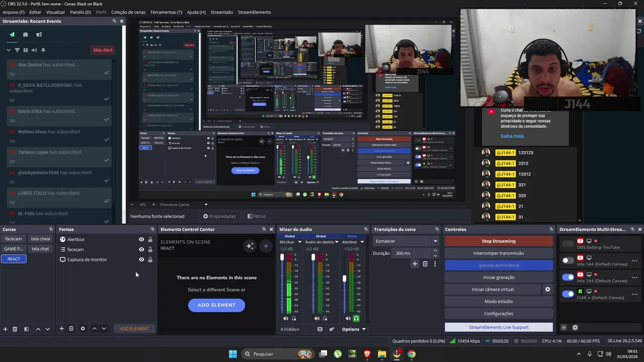Open the mixer Options dropdown
Image resolution: width=644 pixels, height=362 pixels.
(x=354, y=329)
